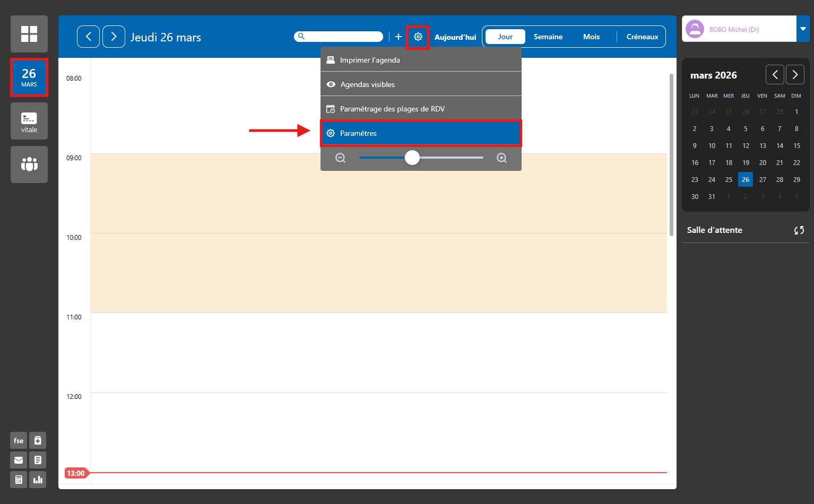The height and width of the screenshot is (504, 814).
Task: Click the fse icon in bottom sidebar
Action: (19, 440)
